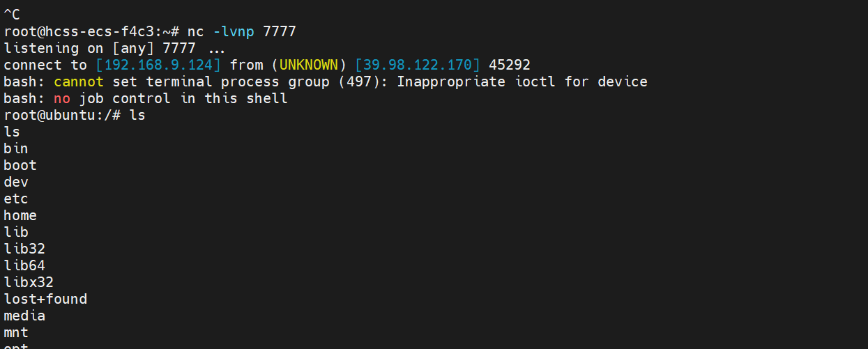The width and height of the screenshot is (868, 349).
Task: Click the 'lib64' directory entry
Action: click(x=24, y=265)
